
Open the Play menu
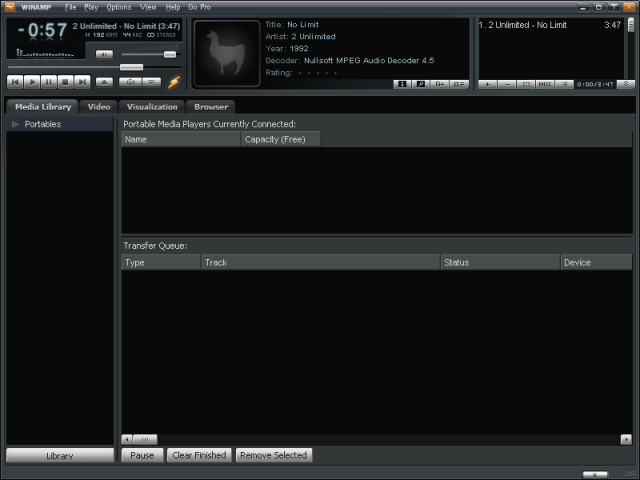pyautogui.click(x=91, y=7)
